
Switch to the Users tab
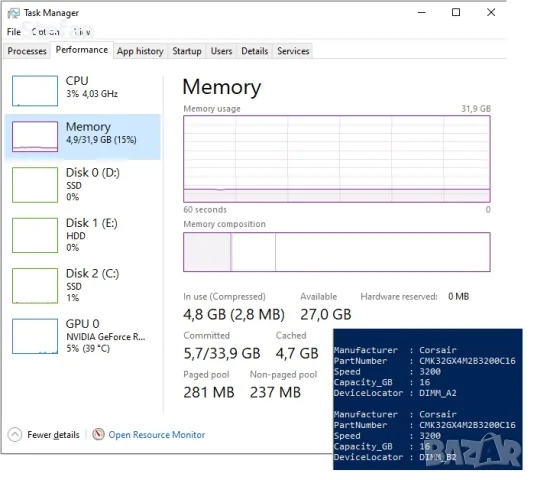tap(221, 51)
